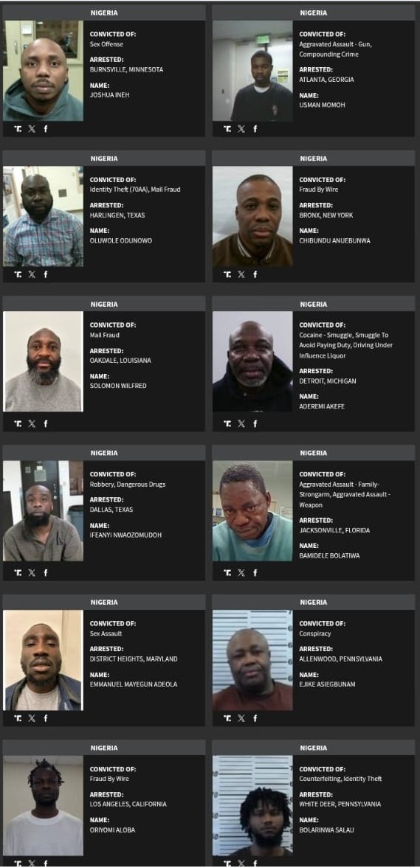Click the name text BAMIDELE BOLATIWA
The width and height of the screenshot is (420, 868).
coord(329,556)
